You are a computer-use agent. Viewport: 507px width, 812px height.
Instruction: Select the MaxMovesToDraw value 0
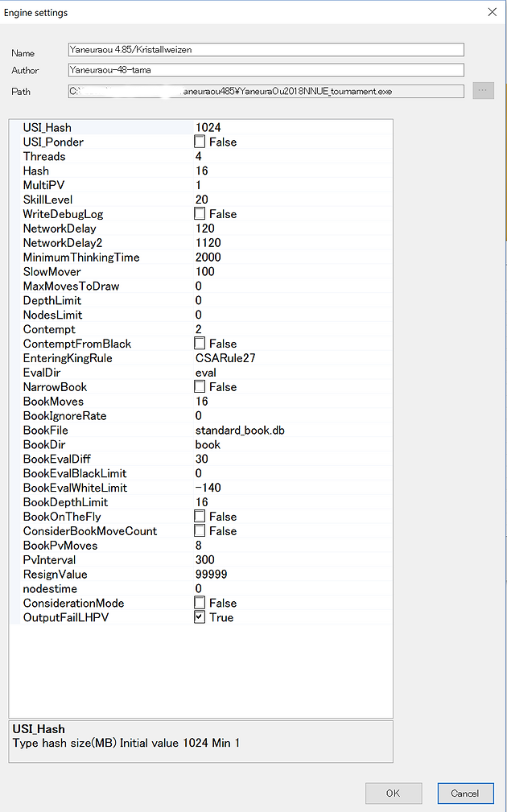coord(198,286)
